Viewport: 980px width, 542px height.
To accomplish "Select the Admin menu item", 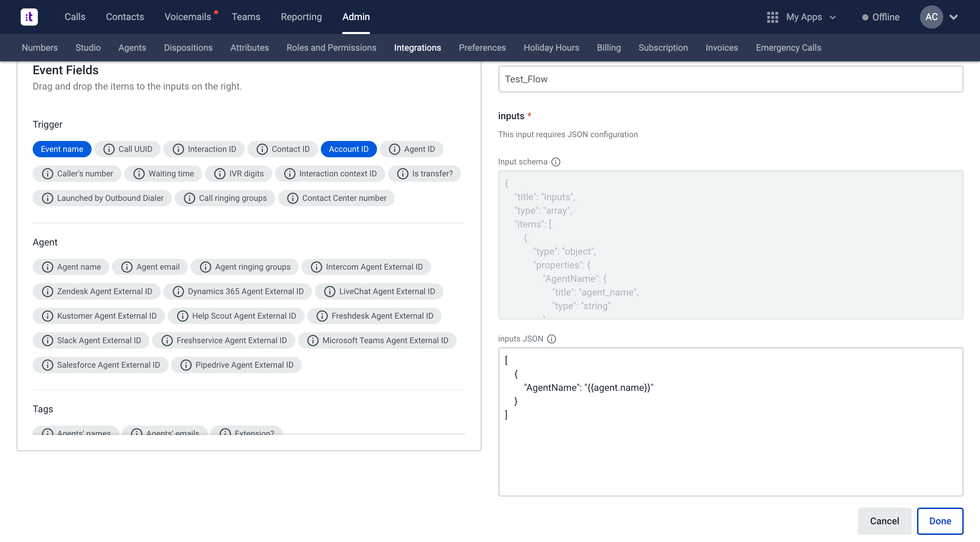I will coord(356,17).
